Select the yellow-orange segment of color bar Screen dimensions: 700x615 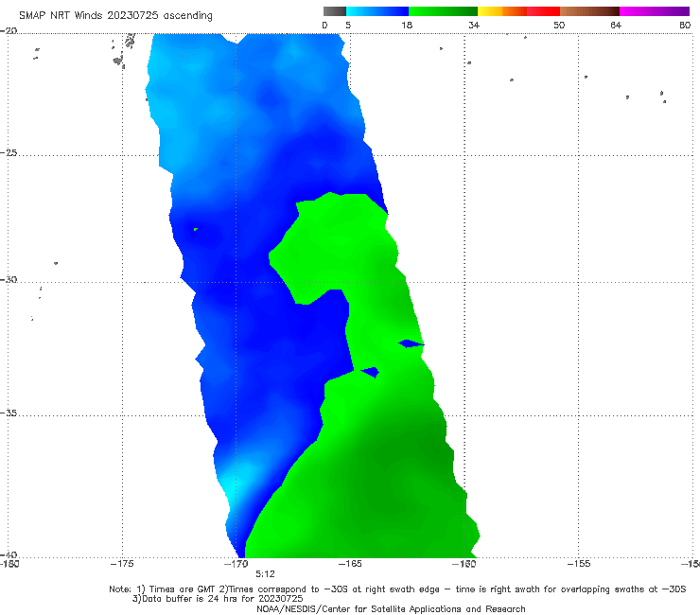(502, 11)
